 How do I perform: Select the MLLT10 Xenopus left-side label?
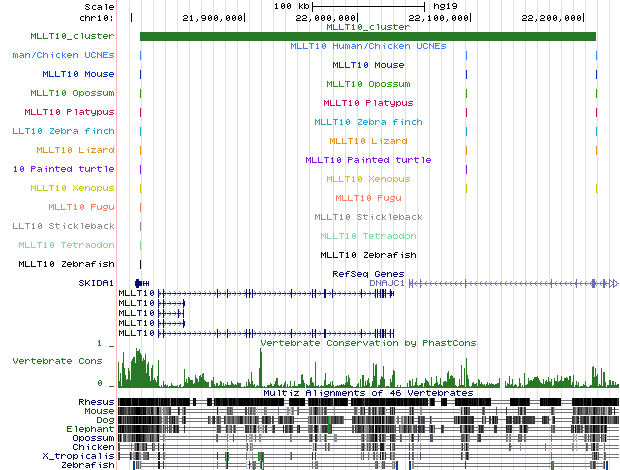click(72, 188)
